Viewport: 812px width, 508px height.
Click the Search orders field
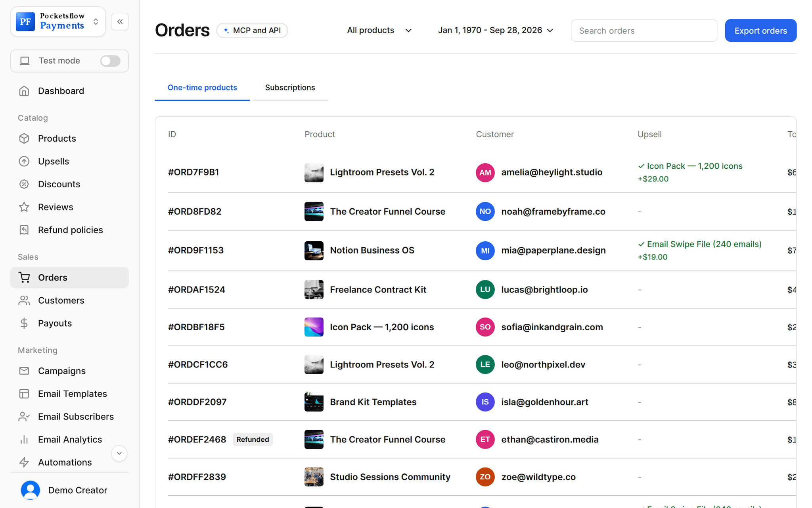644,31
